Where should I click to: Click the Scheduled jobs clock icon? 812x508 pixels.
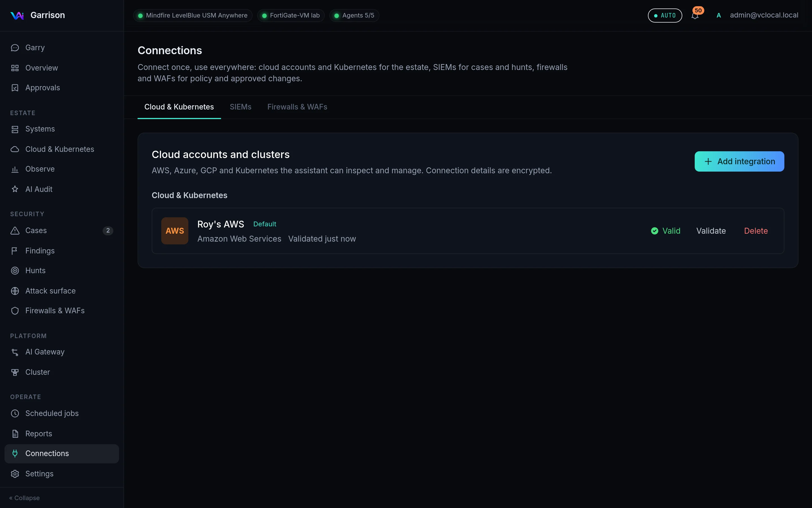(x=15, y=413)
